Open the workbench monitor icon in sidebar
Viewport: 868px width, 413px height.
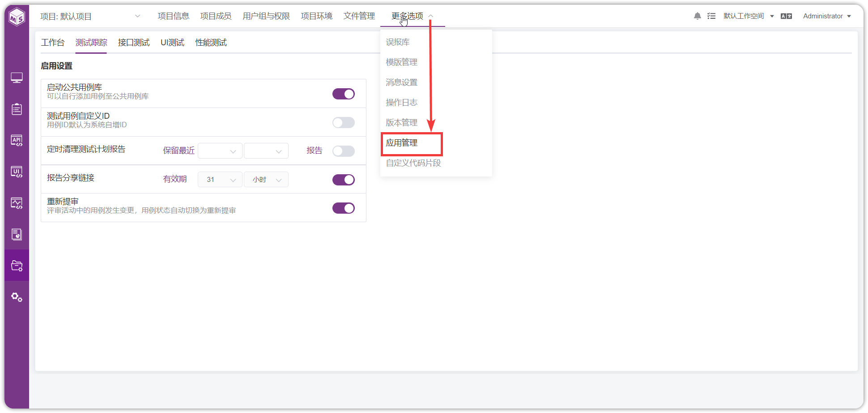tap(17, 78)
